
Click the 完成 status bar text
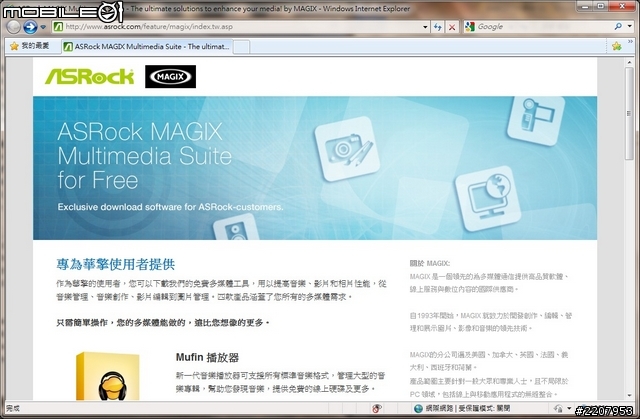click(x=13, y=408)
